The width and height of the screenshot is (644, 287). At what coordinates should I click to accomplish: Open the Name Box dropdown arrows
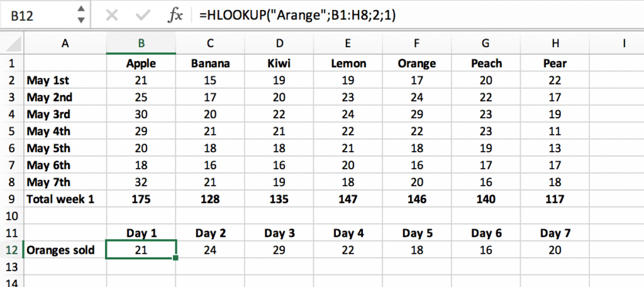click(80, 15)
